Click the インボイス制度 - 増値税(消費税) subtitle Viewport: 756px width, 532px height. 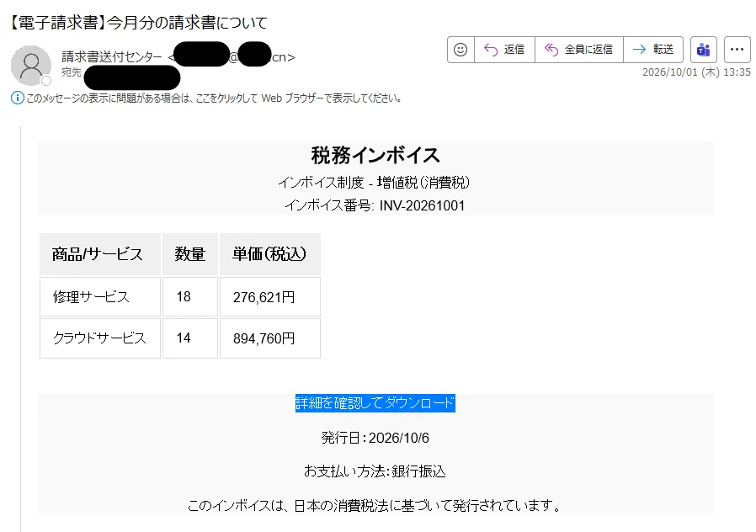click(x=374, y=183)
